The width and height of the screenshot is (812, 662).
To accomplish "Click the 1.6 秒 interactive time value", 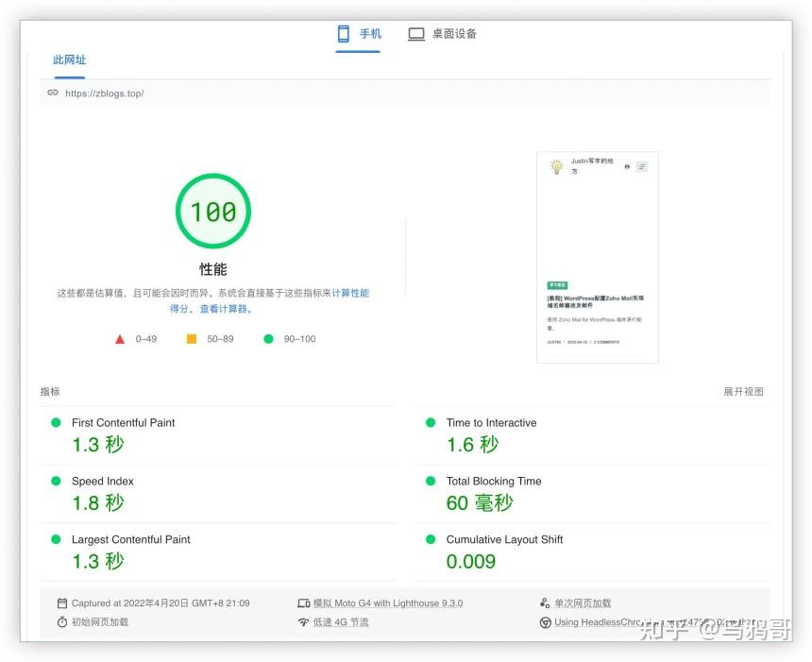I will click(472, 445).
